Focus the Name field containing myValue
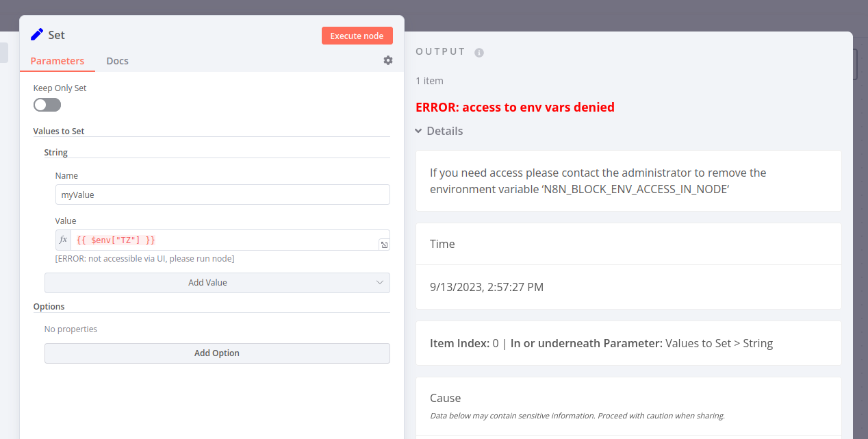This screenshot has height=439, width=868. coord(222,195)
